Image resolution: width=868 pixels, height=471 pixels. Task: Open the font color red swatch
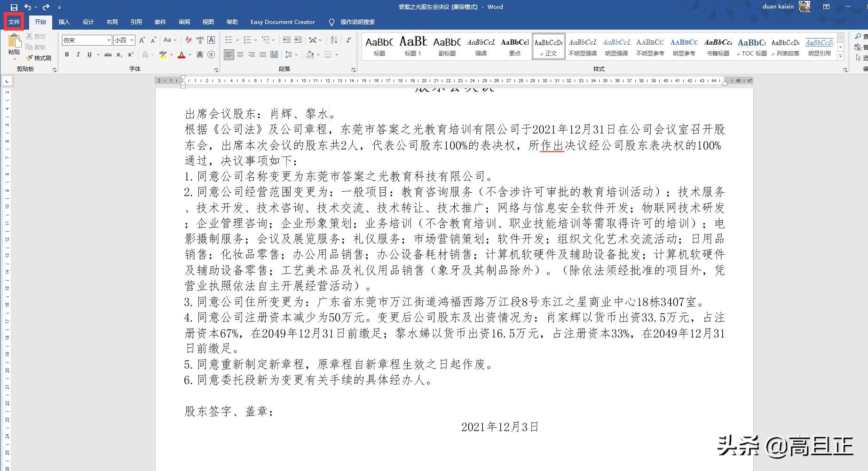pyautogui.click(x=182, y=55)
